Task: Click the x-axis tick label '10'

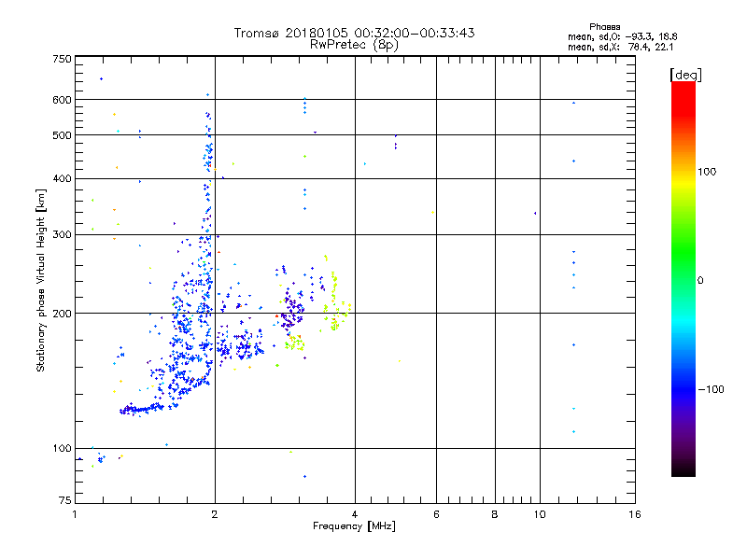Action: coord(540,514)
